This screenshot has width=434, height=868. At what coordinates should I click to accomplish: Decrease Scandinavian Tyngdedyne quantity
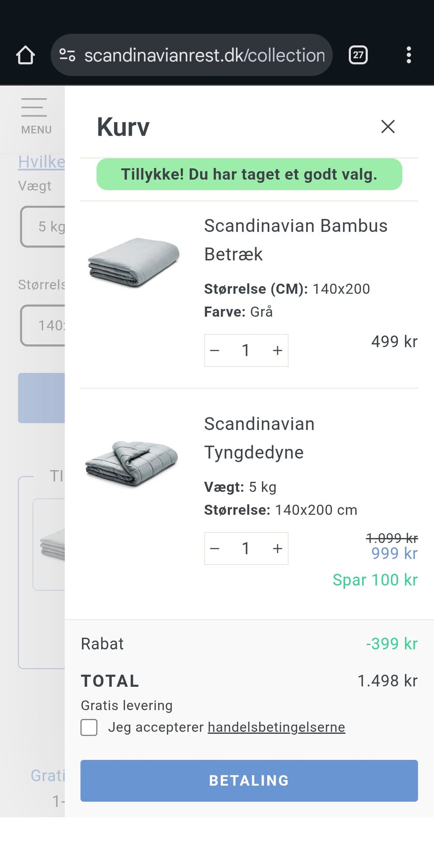coord(215,548)
